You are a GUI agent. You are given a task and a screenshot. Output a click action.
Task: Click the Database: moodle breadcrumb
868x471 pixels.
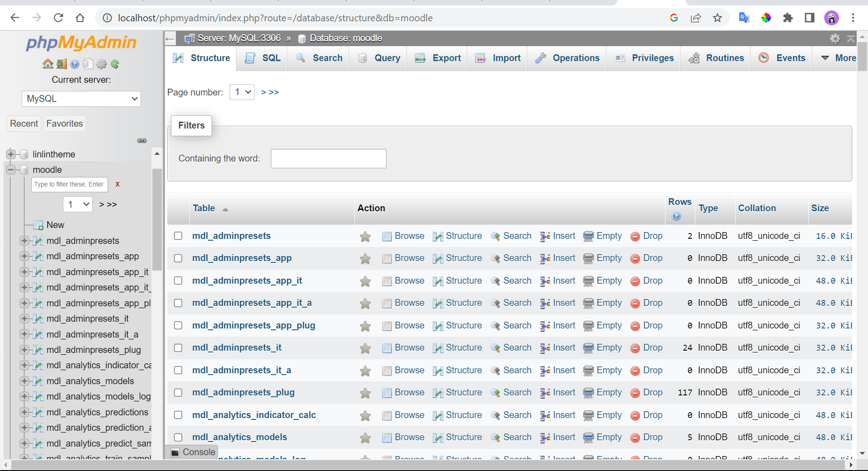346,38
